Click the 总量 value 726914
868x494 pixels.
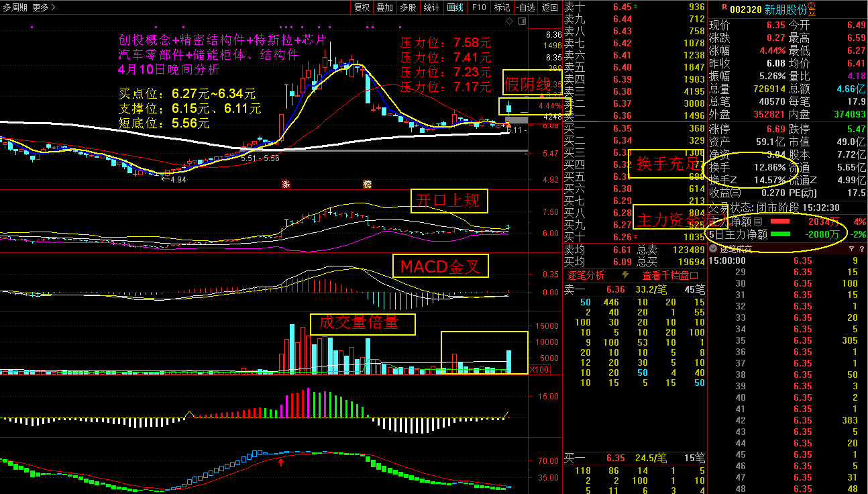[x=769, y=89]
